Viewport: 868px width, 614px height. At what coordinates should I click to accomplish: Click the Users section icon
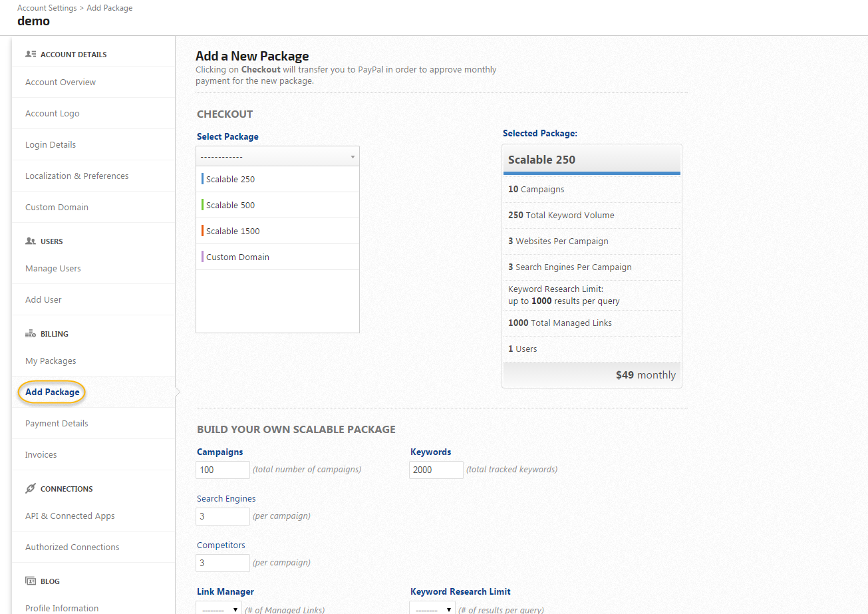point(31,241)
